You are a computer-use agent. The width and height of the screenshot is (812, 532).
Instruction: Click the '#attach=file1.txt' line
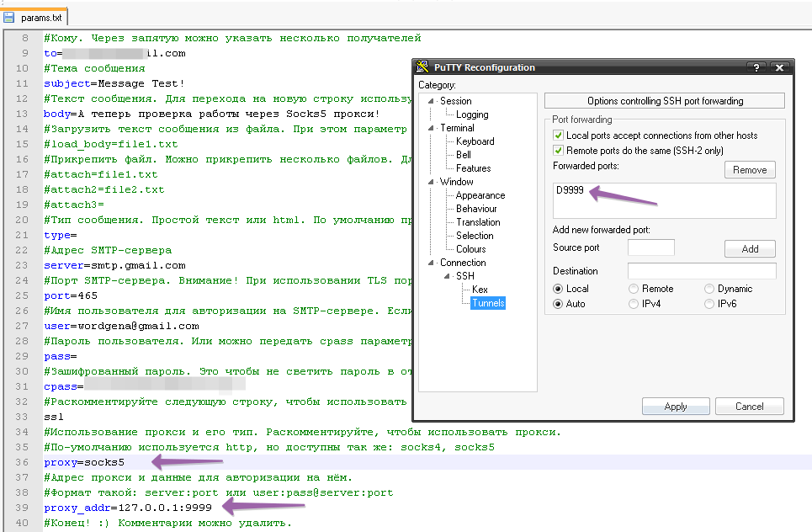click(x=100, y=174)
